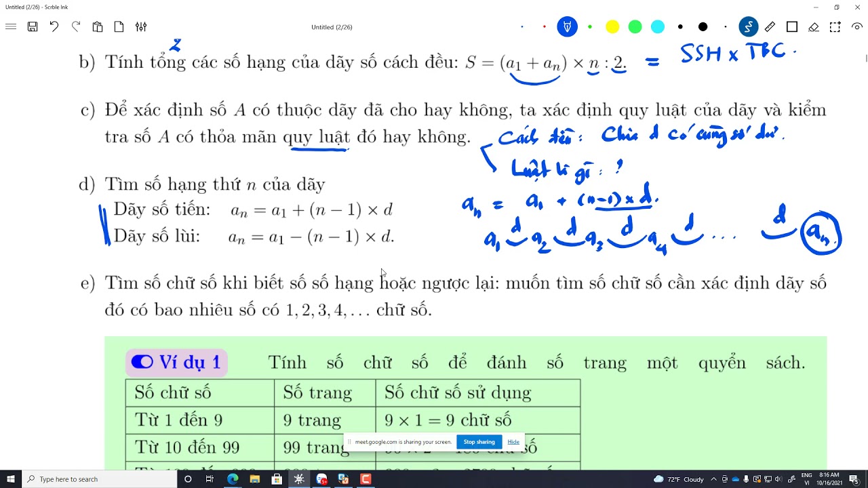Create a new page with the blank page icon
Viewport: 868px width, 488px height.
[119, 27]
